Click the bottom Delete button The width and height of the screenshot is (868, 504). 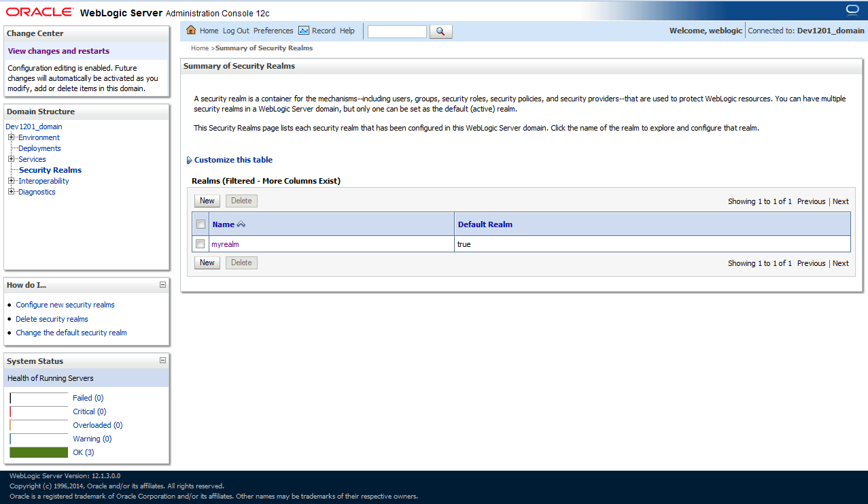(x=241, y=263)
